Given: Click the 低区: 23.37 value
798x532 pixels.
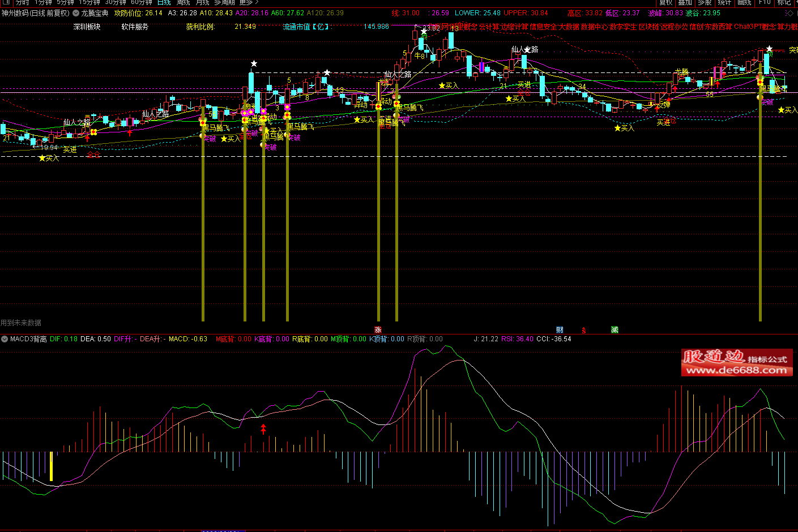Looking at the screenshot, I should 622,13.
